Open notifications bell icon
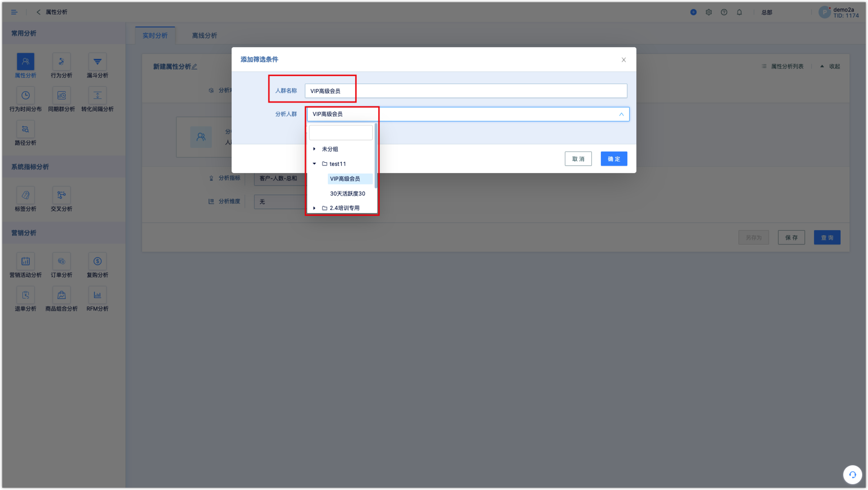Image resolution: width=868 pixels, height=490 pixels. coord(739,12)
